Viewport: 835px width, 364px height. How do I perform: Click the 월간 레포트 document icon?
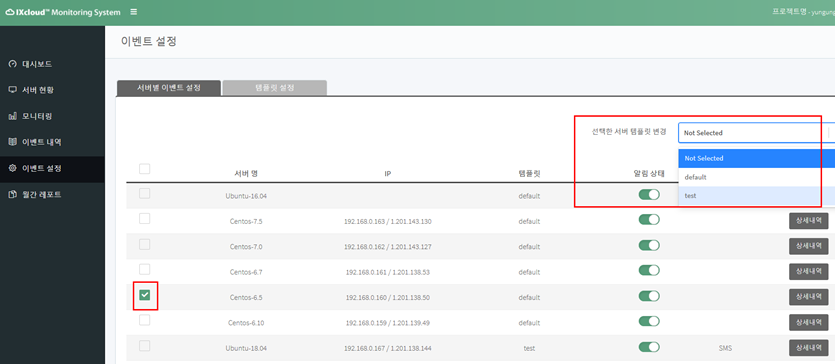(13, 195)
